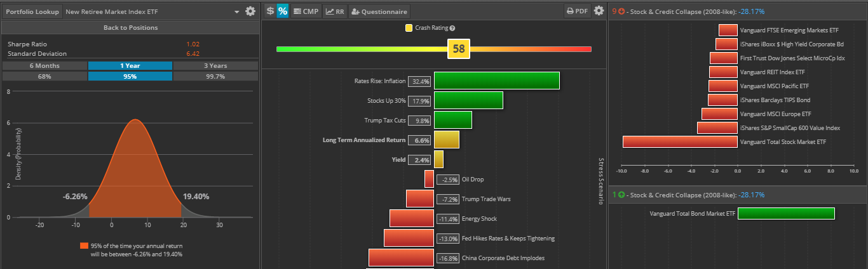The height and width of the screenshot is (269, 868).
Task: Open the CMP comparison view
Action: coord(306,11)
